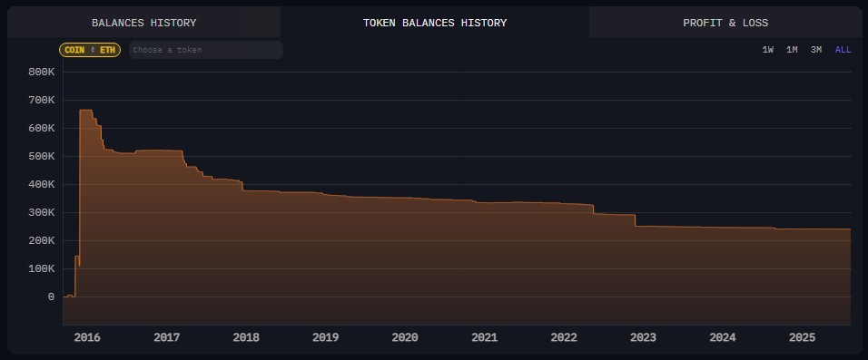Click the 2025 year marker
Viewport: 868px width, 360px height.
802,337
